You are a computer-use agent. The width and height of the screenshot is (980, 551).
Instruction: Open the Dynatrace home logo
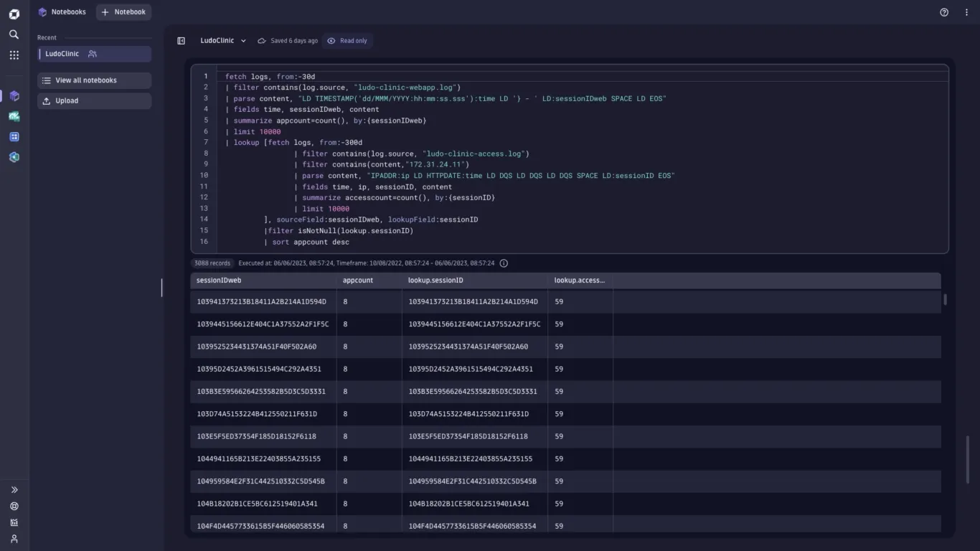tap(14, 14)
